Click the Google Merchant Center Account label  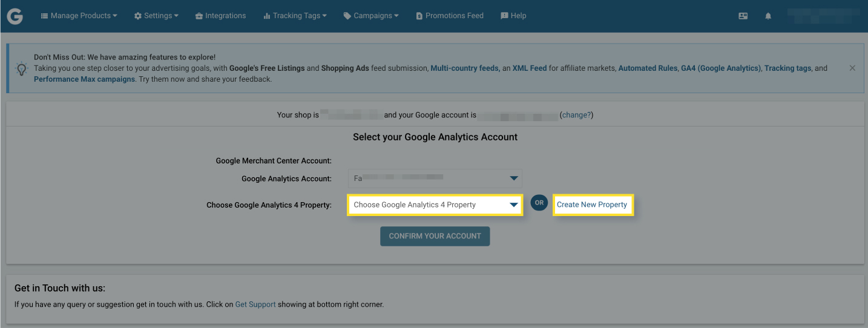click(x=274, y=161)
